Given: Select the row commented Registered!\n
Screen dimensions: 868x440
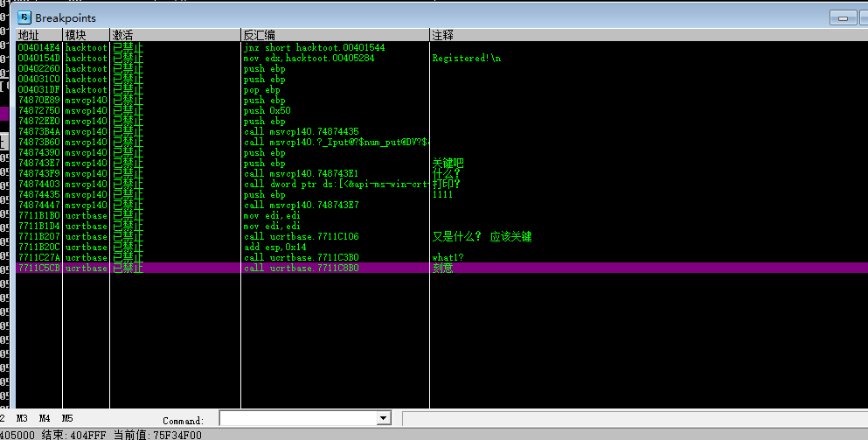Looking at the screenshot, I should tap(461, 58).
